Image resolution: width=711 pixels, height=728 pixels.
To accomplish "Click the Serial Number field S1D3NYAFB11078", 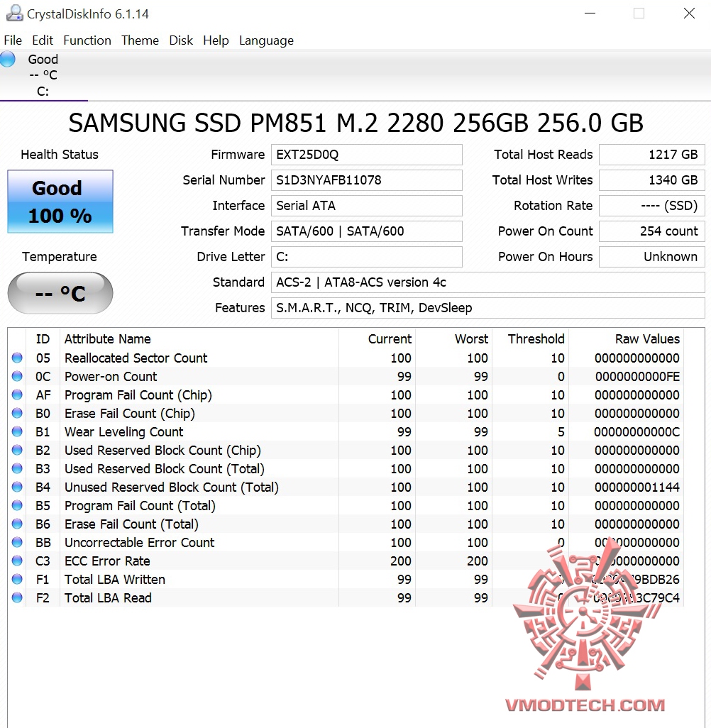I will [366, 180].
